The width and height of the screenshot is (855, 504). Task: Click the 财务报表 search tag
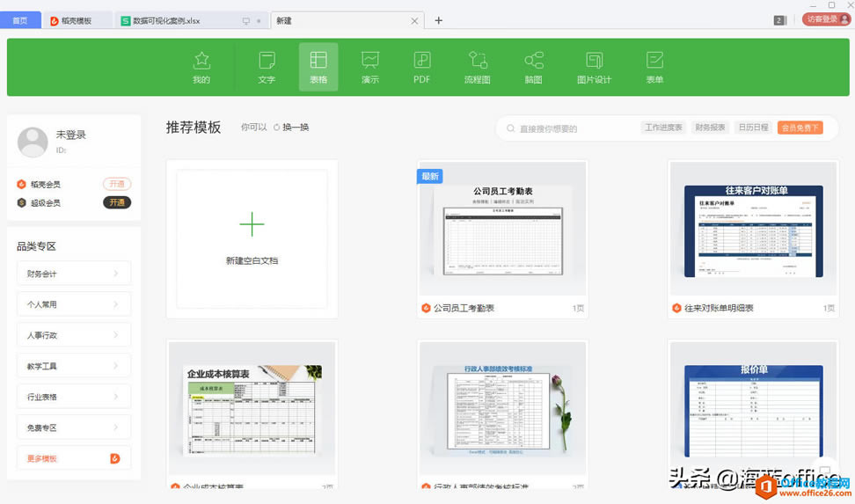click(710, 128)
